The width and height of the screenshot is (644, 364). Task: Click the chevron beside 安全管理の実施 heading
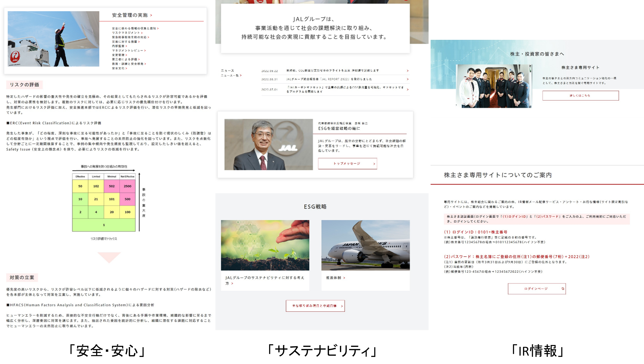(151, 15)
